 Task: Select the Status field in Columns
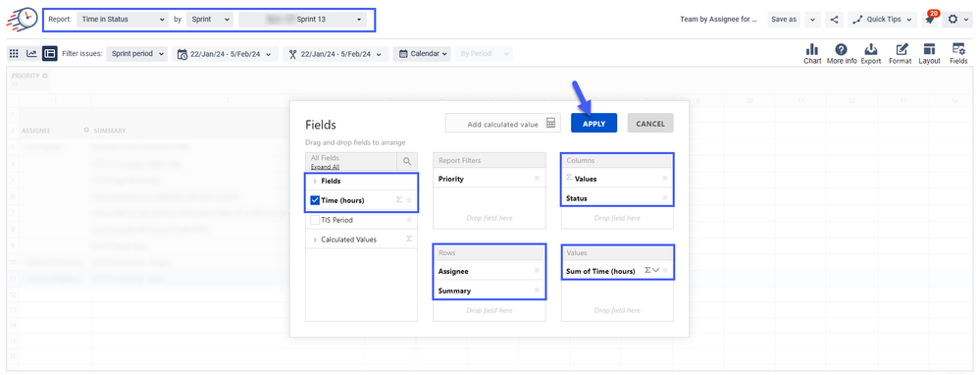[x=617, y=198]
